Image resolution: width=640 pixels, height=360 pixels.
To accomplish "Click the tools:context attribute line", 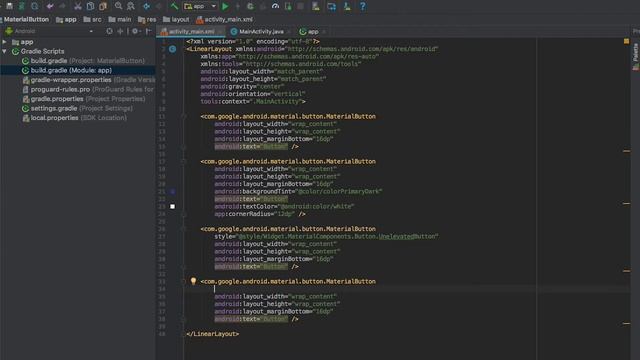I will point(253,101).
